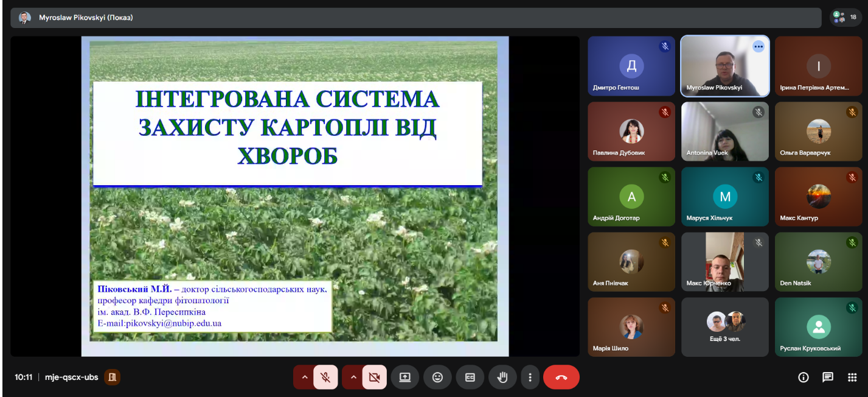Click the email pikovskyi@nubip.edu.ua on slide
The width and height of the screenshot is (868, 397).
point(173,323)
